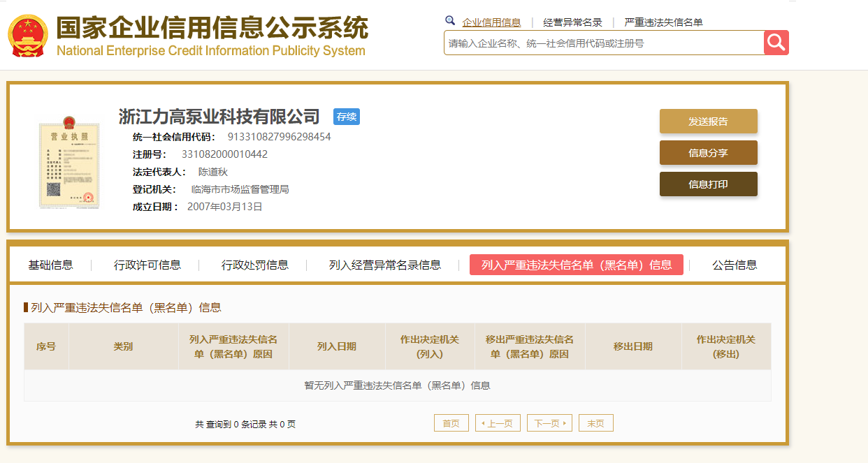This screenshot has width=868, height=463.
Task: Select the 严重违法失信名单 search category
Action: pyautogui.click(x=663, y=22)
